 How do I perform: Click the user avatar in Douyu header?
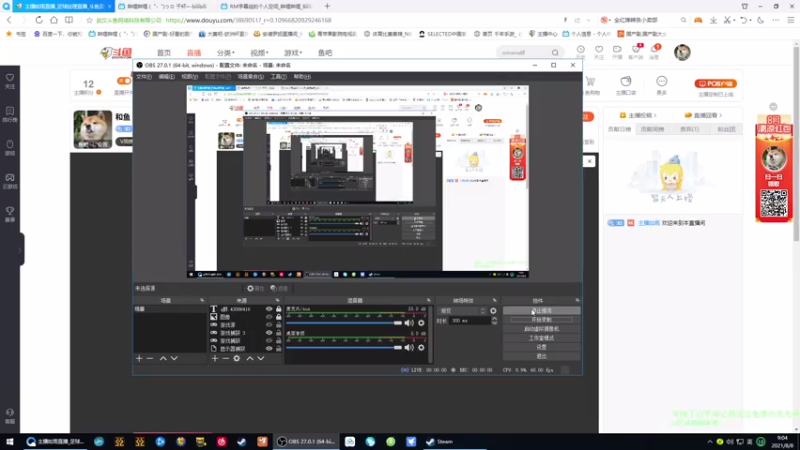(682, 52)
